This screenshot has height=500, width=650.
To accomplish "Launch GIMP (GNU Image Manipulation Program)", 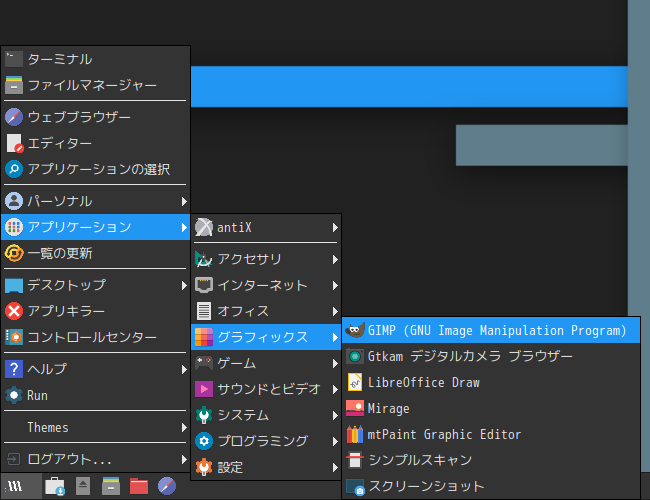I will click(491, 330).
